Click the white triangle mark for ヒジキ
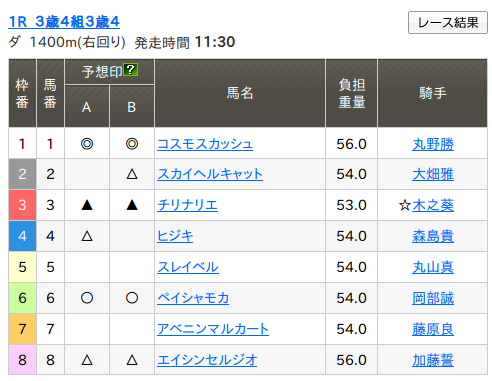Image resolution: width=492 pixels, height=381 pixels. coord(87,236)
